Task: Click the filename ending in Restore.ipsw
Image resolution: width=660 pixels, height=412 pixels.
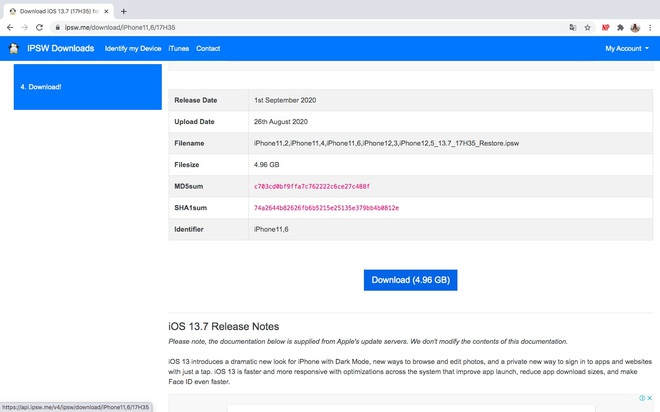Action: [x=386, y=143]
